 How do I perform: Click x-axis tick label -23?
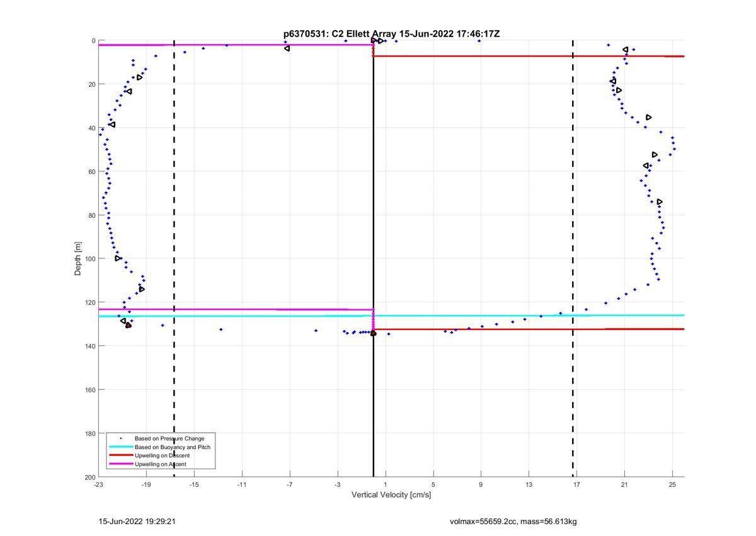tap(98, 484)
